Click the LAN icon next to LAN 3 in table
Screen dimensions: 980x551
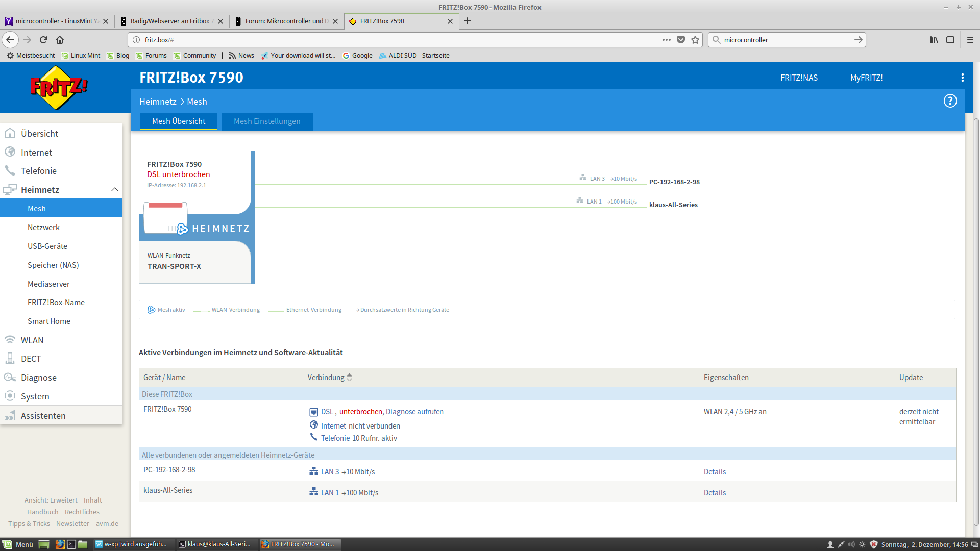[314, 471]
